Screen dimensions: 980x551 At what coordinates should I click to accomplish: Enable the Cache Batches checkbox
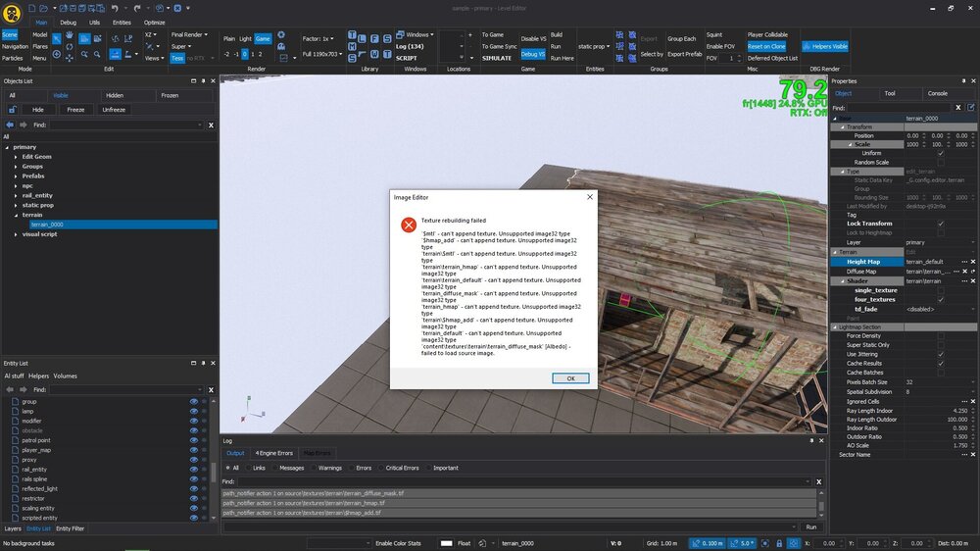click(941, 373)
